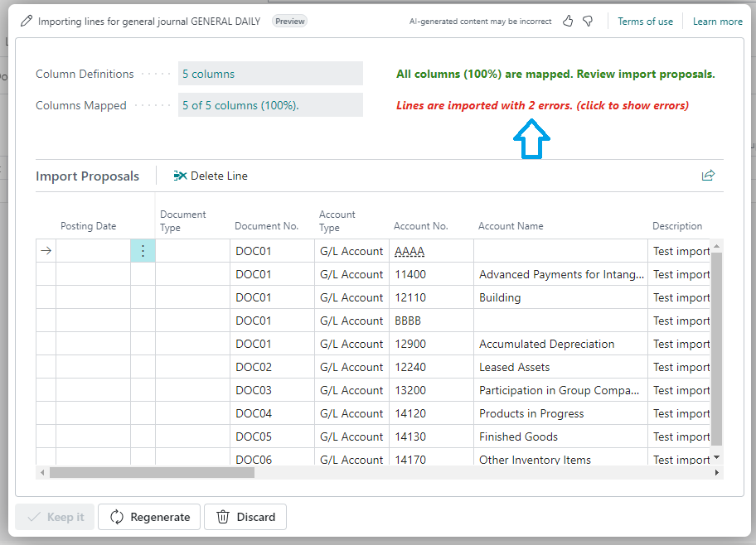Screen dimensions: 756x545
Task: Click Products in Progress account name cell
Action: click(x=560, y=413)
